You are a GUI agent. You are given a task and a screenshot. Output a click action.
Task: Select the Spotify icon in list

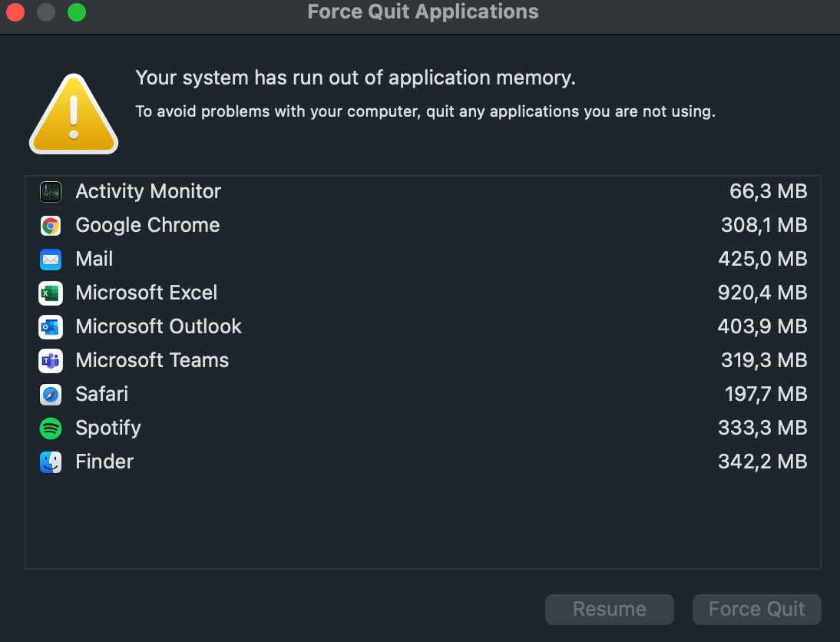51,429
